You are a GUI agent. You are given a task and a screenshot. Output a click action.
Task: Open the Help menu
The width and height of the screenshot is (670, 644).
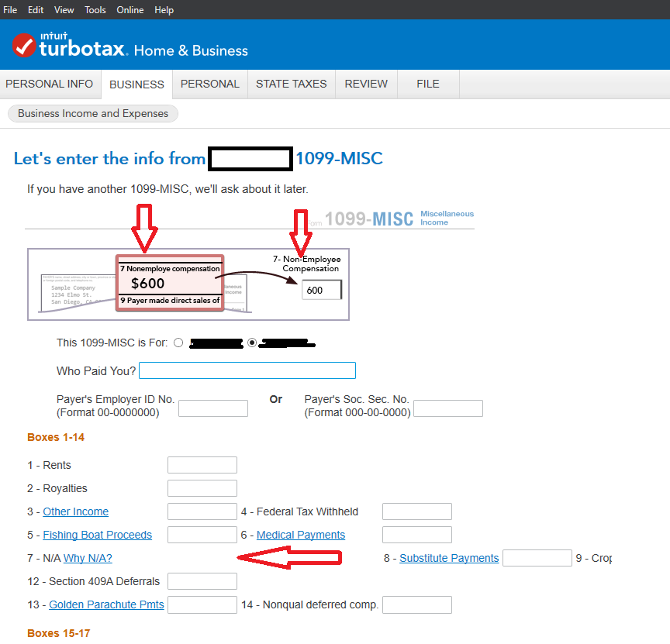tap(164, 10)
